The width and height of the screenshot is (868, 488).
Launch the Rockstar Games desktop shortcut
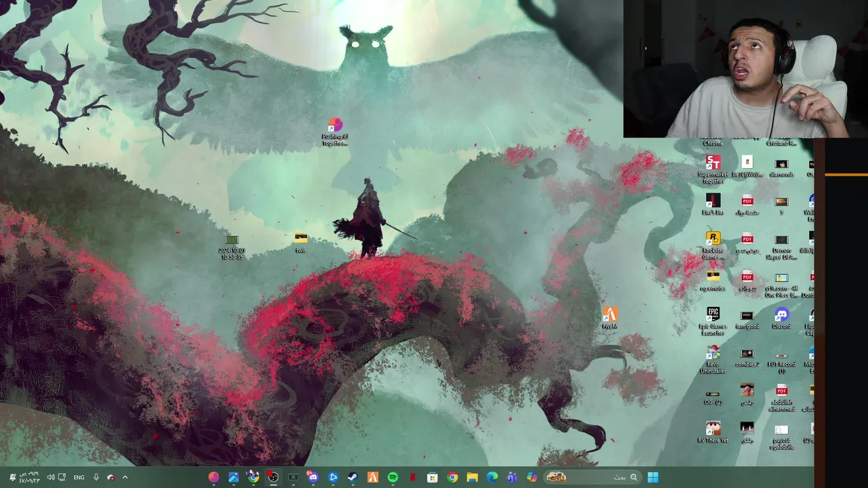(x=713, y=245)
